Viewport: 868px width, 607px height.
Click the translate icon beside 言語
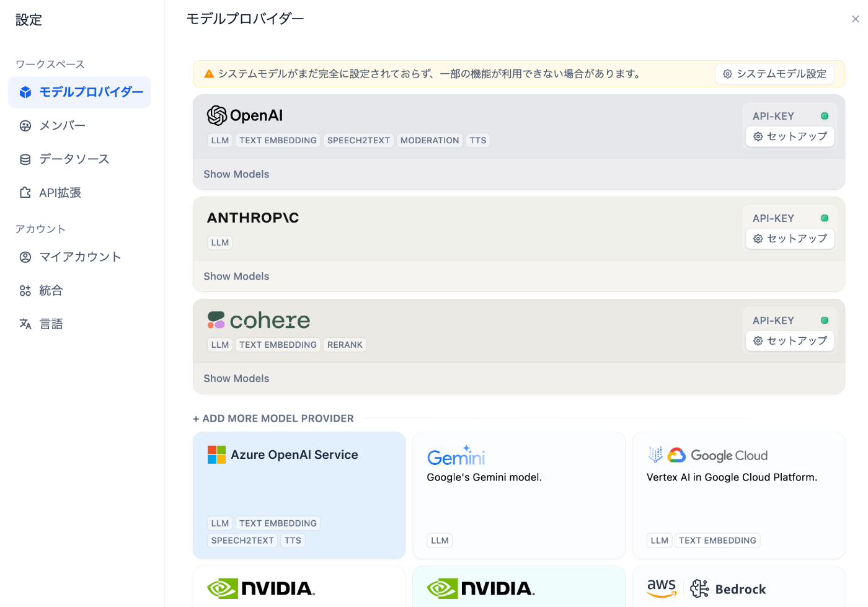[x=25, y=324]
